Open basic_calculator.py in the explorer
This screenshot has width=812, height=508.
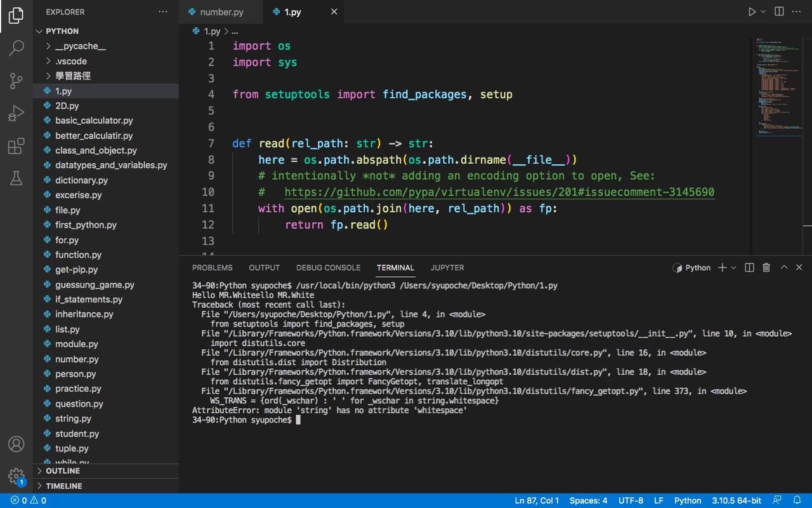pyautogui.click(x=94, y=121)
